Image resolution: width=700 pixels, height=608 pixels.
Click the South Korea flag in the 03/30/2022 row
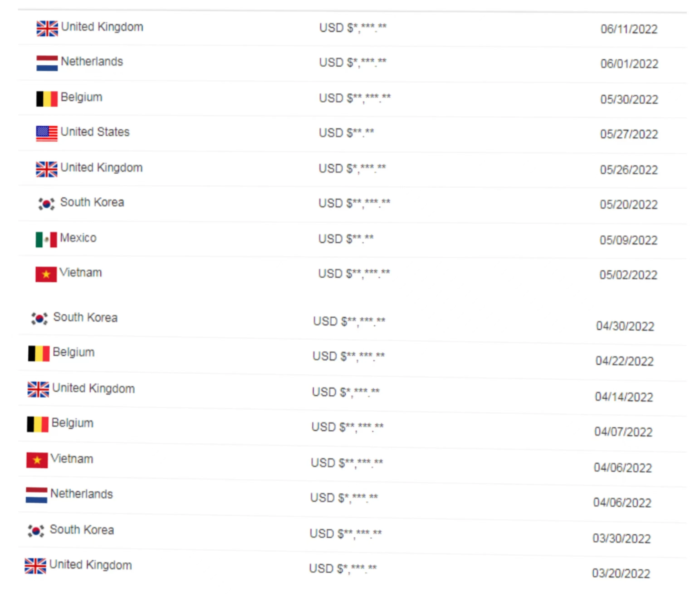[36, 531]
